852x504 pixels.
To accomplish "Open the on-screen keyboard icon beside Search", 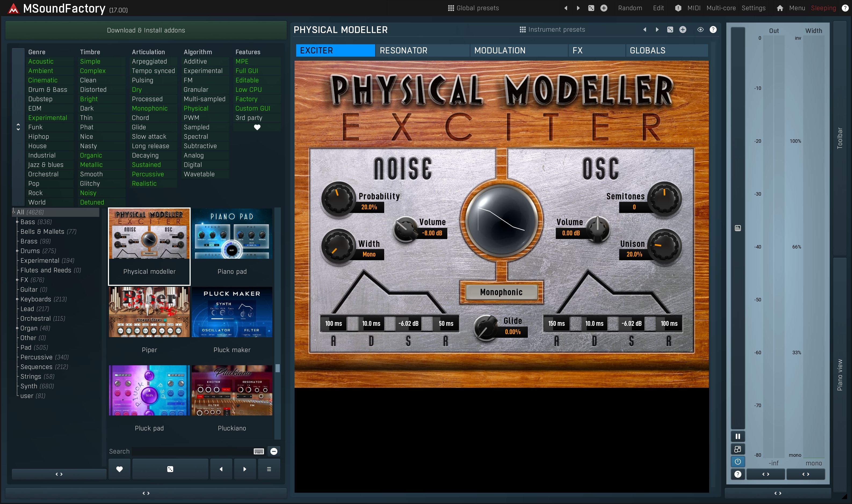I will [259, 451].
